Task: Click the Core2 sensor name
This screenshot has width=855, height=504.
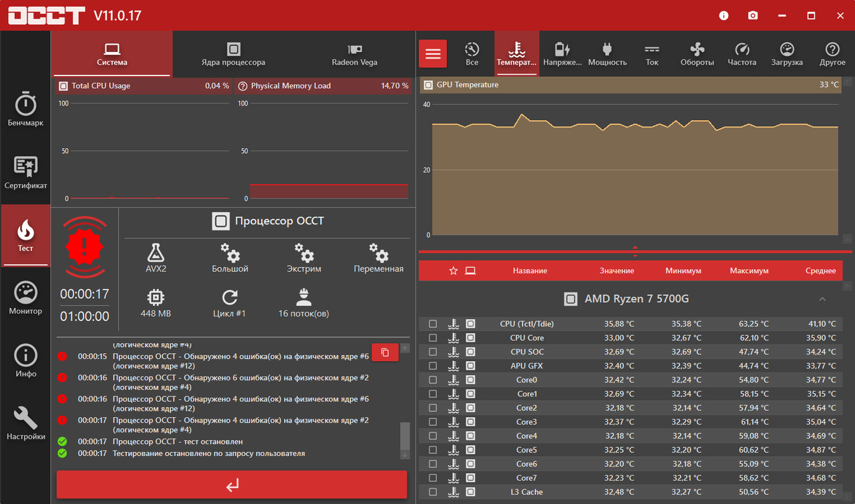Action: [x=526, y=408]
